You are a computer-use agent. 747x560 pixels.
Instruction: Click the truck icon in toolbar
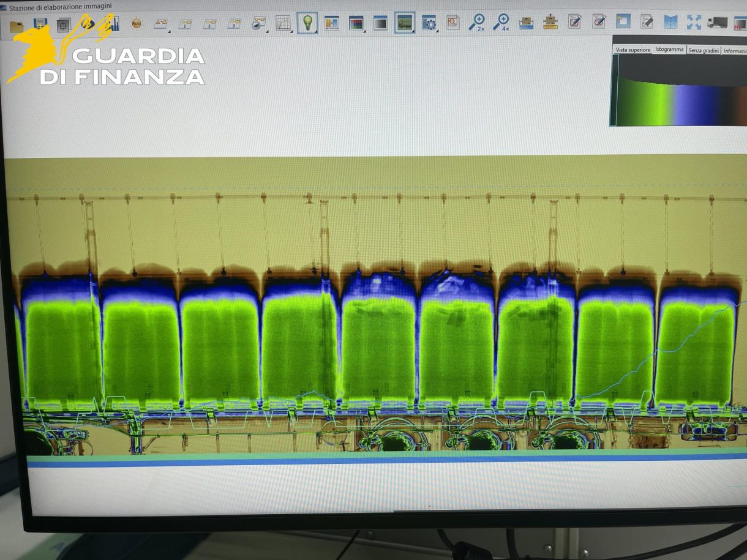tap(717, 23)
